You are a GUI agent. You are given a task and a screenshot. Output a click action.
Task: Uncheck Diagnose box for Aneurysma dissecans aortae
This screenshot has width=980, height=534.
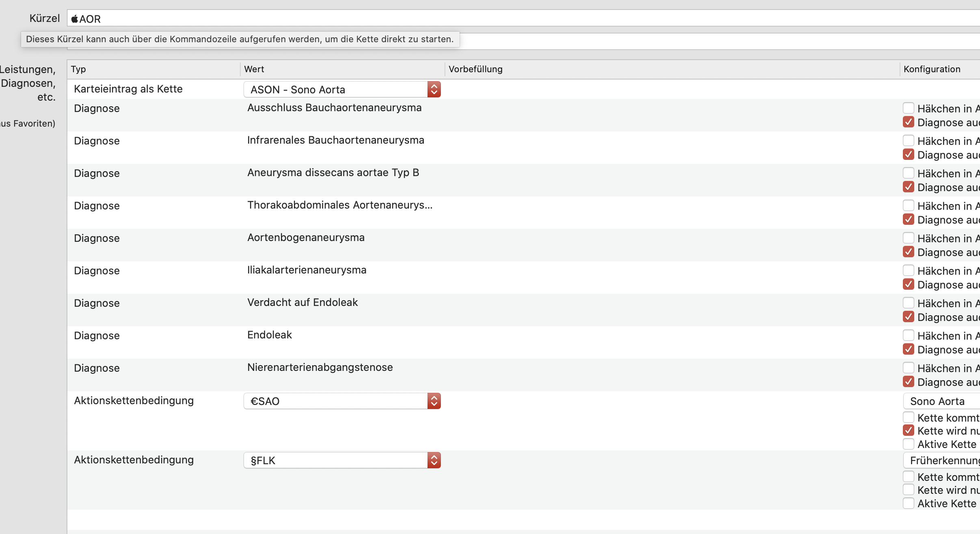click(909, 187)
